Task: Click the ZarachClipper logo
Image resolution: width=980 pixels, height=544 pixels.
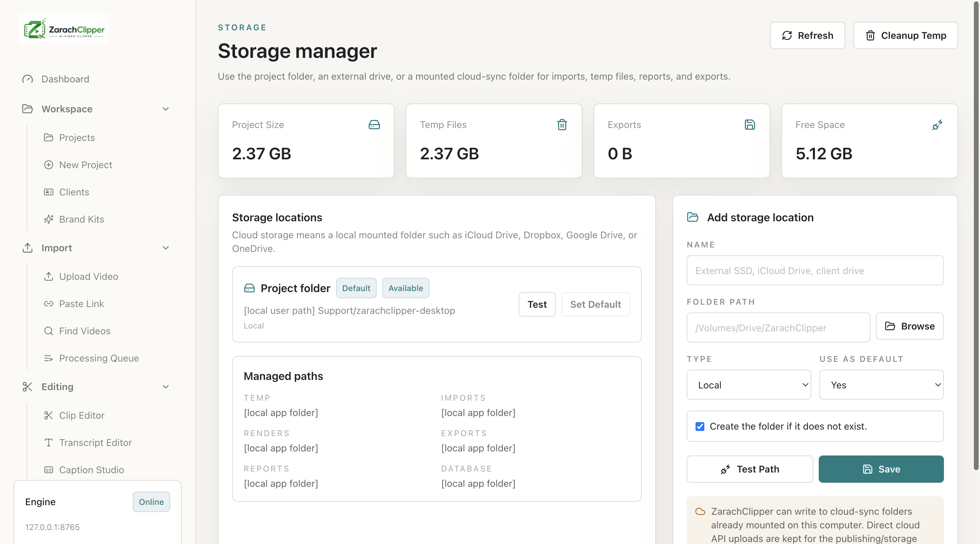Action: coord(64,29)
